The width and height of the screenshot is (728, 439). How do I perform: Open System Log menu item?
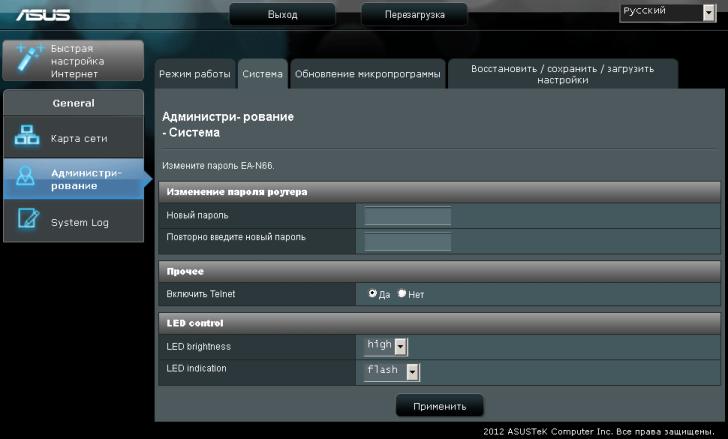coord(79,222)
